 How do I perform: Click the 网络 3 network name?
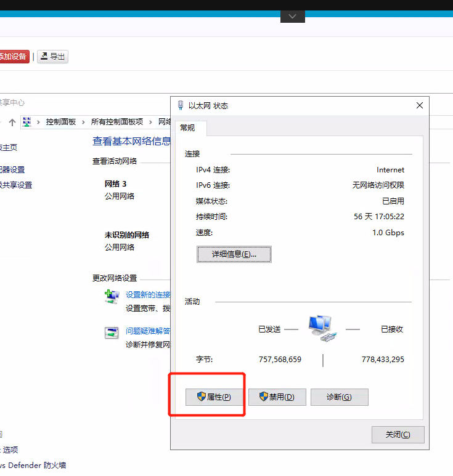click(x=115, y=184)
